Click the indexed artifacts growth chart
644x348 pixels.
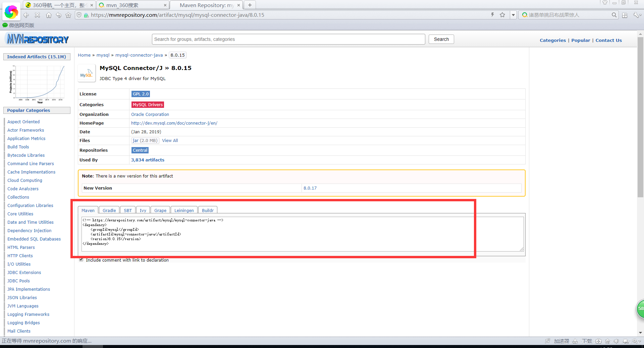point(37,84)
